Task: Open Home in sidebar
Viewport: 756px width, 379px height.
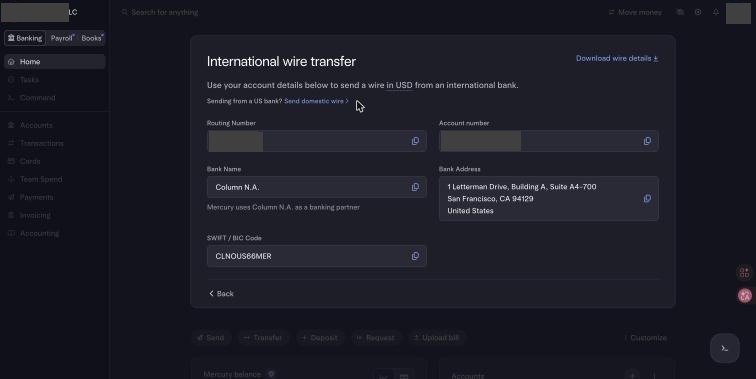Action: click(54, 62)
